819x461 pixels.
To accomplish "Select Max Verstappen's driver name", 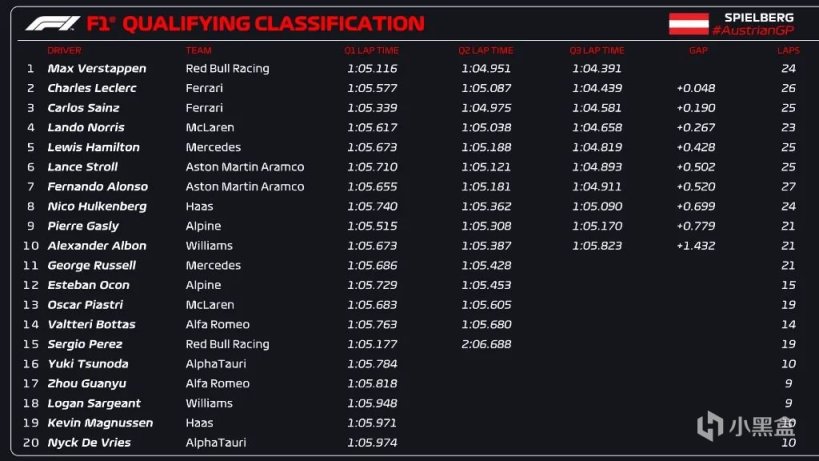I will coord(97,69).
